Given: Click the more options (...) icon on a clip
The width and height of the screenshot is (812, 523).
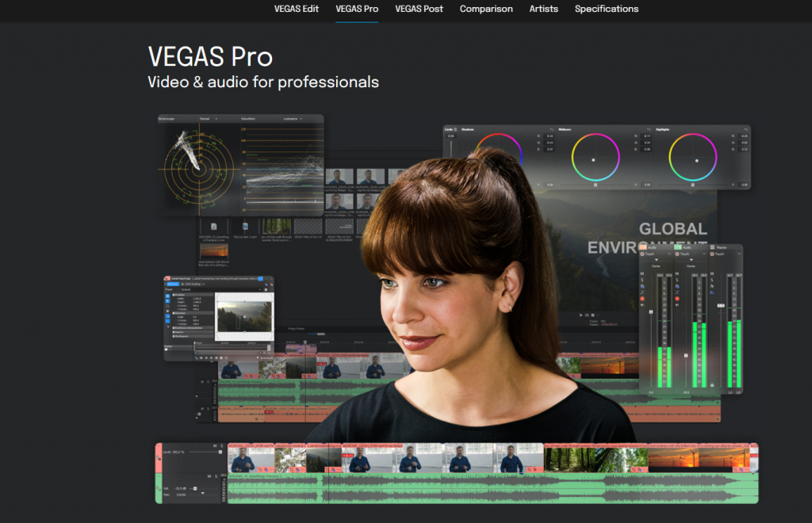Looking at the screenshot, I should (271, 469).
